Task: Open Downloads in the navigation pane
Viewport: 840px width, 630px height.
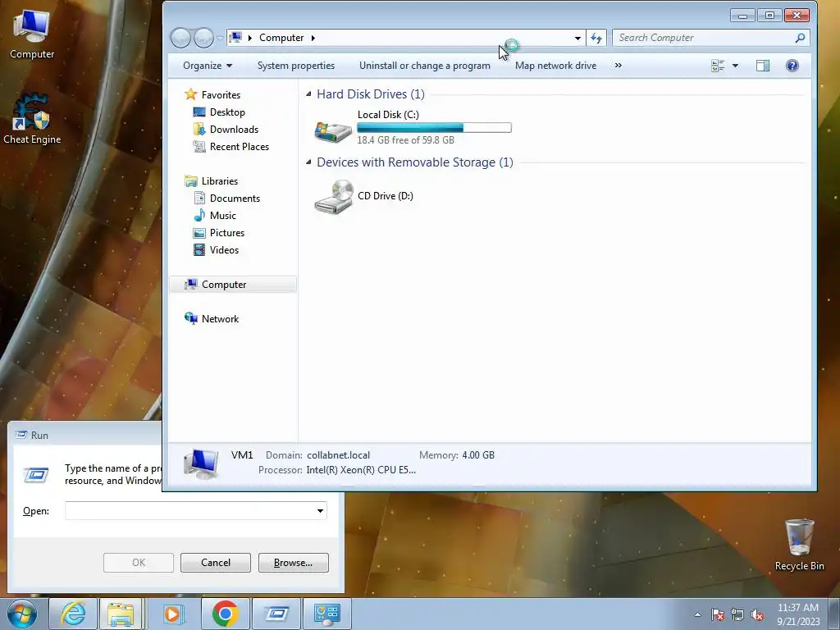Action: (x=234, y=129)
